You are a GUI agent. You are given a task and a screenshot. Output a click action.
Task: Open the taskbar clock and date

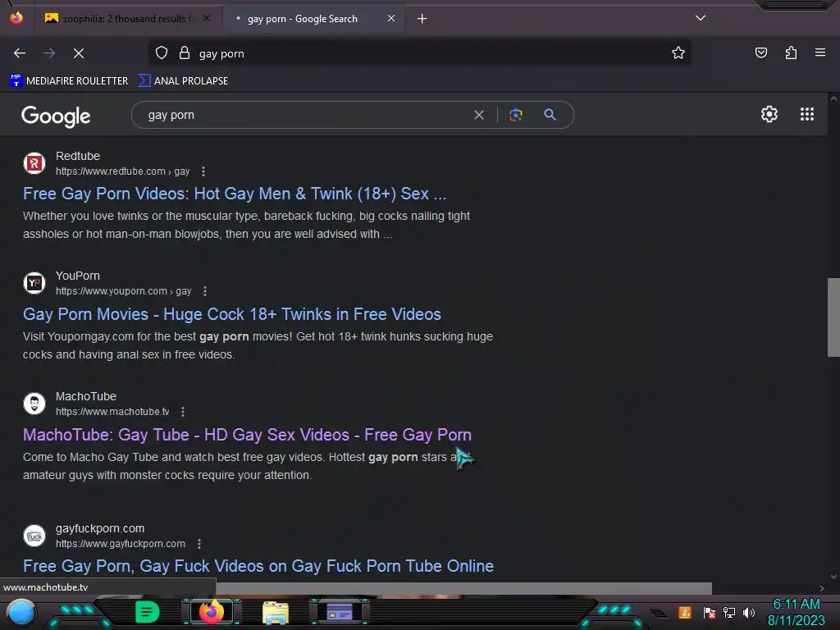click(x=797, y=612)
